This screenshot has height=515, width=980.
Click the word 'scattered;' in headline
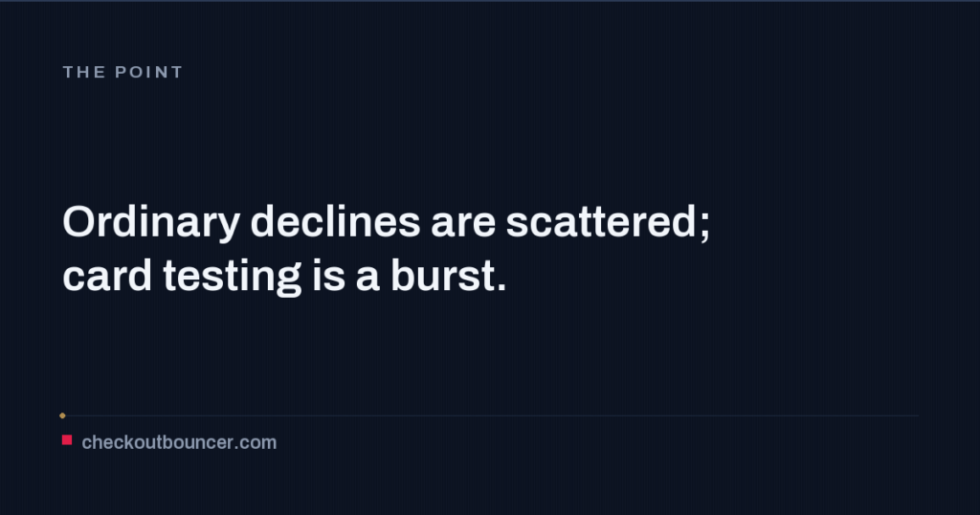point(608,222)
